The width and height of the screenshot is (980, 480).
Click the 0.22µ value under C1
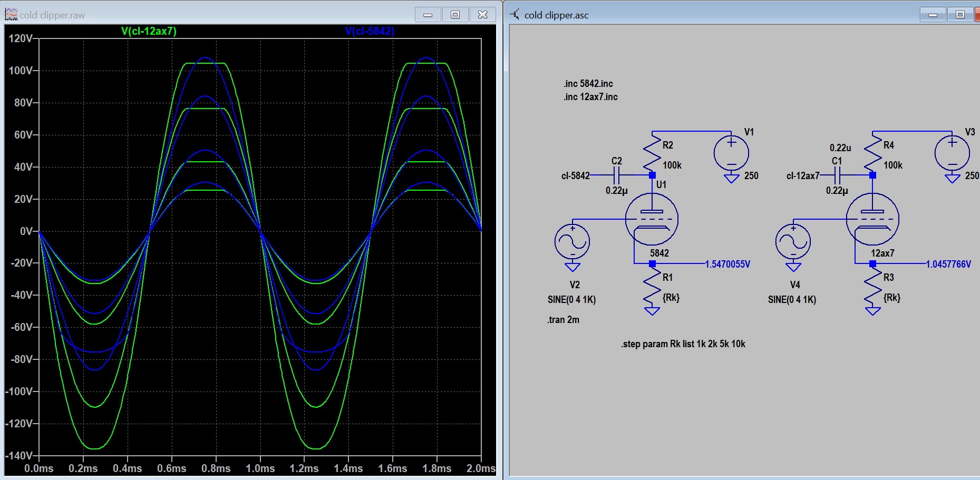[837, 190]
